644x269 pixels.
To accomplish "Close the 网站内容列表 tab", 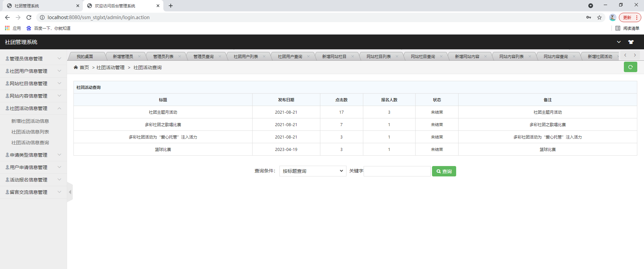I will (x=530, y=56).
